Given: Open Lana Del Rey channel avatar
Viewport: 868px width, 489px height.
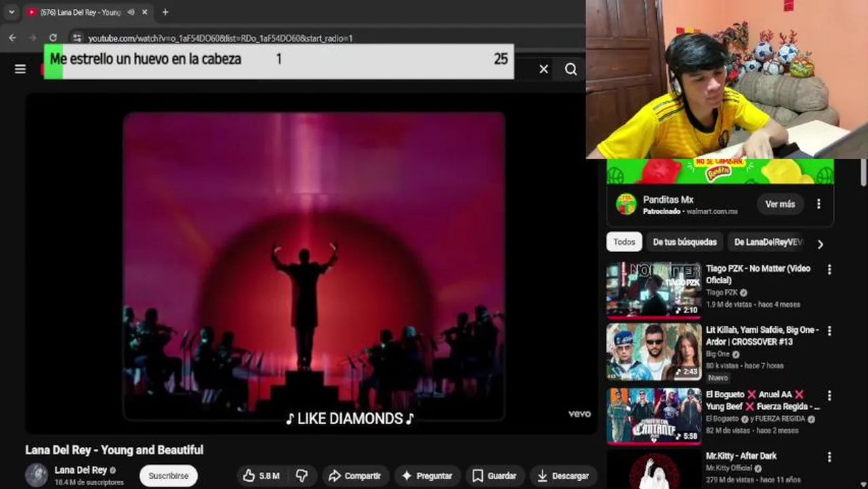Looking at the screenshot, I should click(37, 475).
